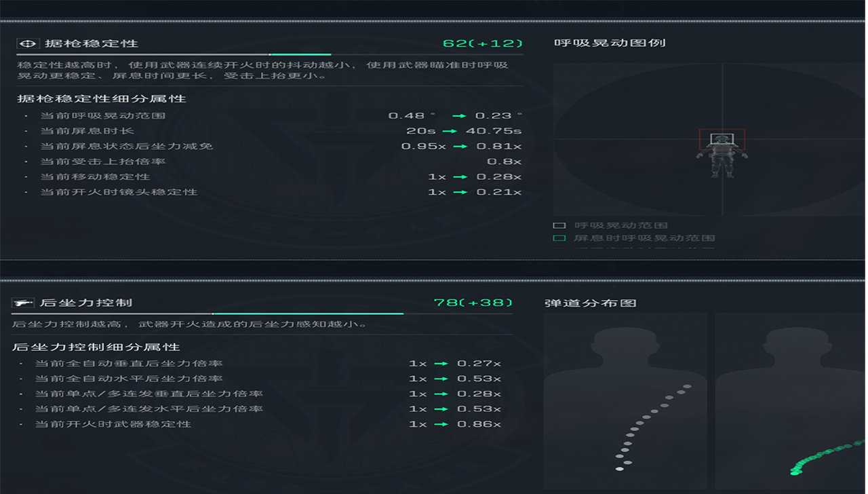Click the 当前开火时武器稳定性 label

[113, 424]
